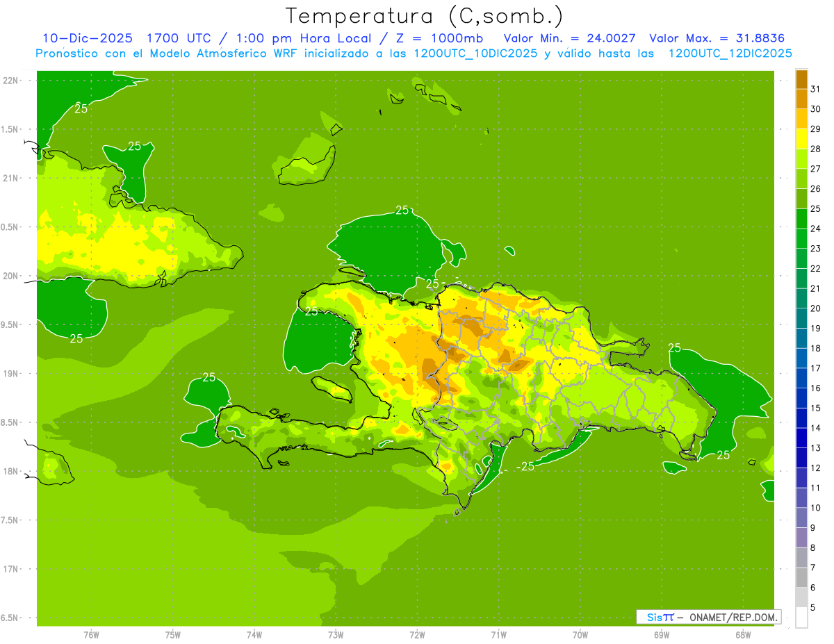Click the "70W" longitude axis label
The width and height of the screenshot is (834, 644).
(x=580, y=635)
